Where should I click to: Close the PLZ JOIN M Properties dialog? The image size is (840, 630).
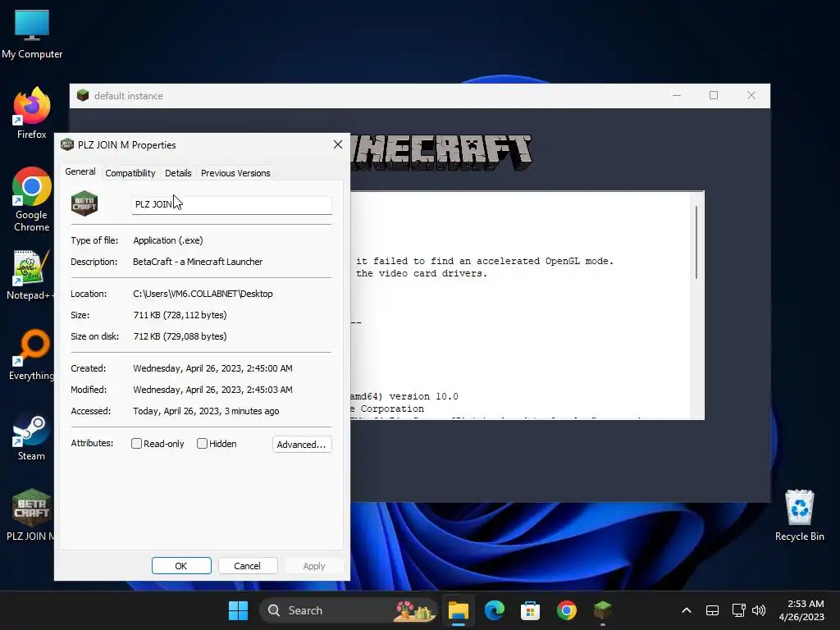(x=337, y=144)
